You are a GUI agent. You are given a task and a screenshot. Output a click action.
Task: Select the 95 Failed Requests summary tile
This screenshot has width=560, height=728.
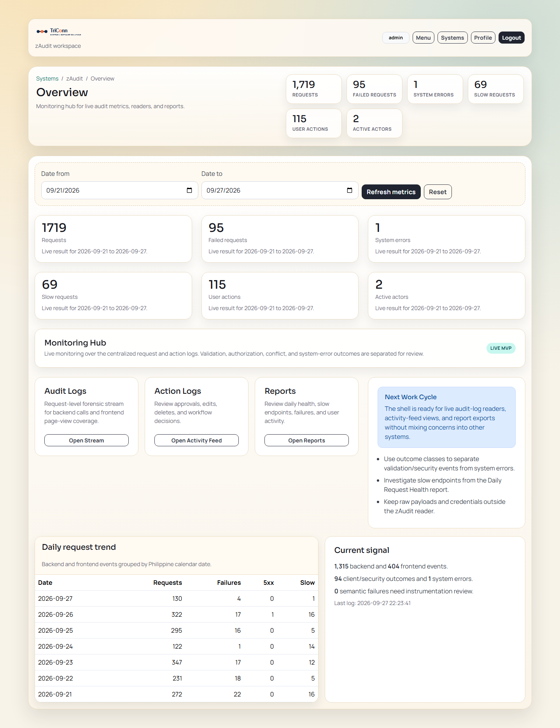374,89
